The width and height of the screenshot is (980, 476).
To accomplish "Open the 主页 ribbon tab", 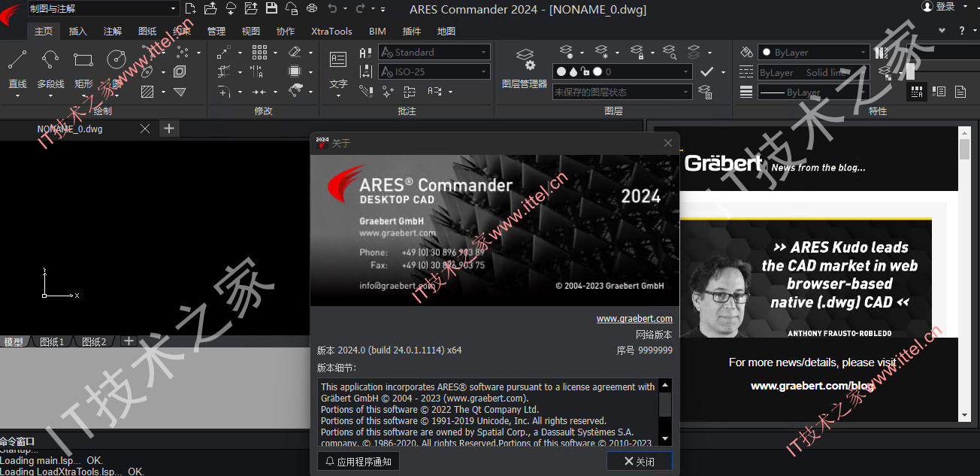I will (x=44, y=31).
